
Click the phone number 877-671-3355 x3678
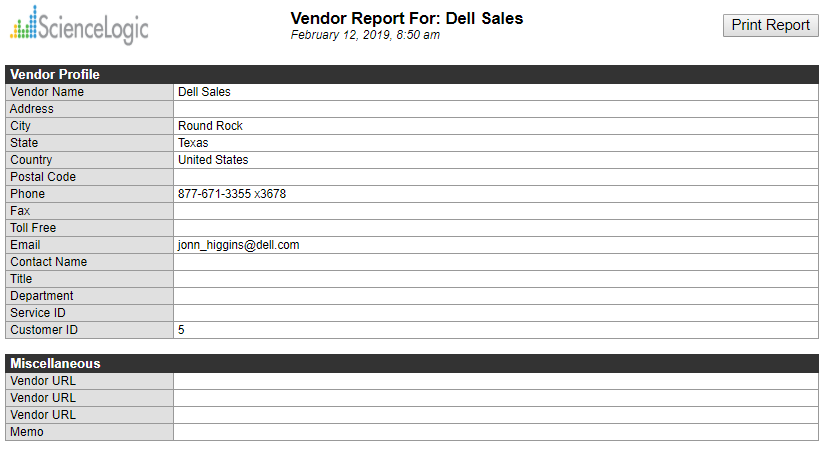pos(232,194)
